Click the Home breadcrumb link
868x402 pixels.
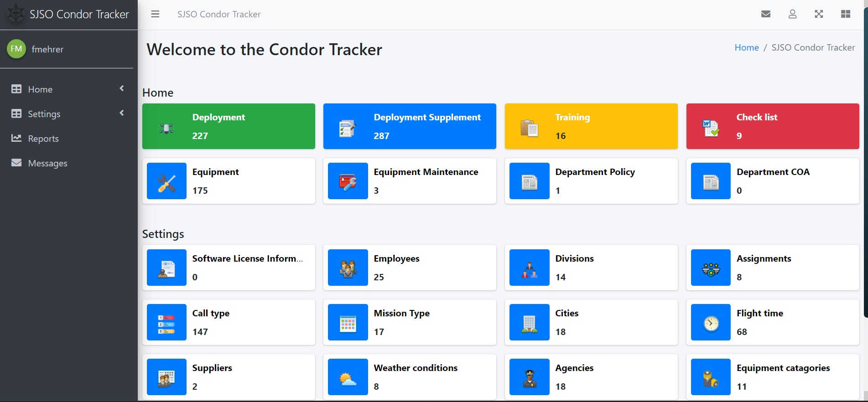746,47
